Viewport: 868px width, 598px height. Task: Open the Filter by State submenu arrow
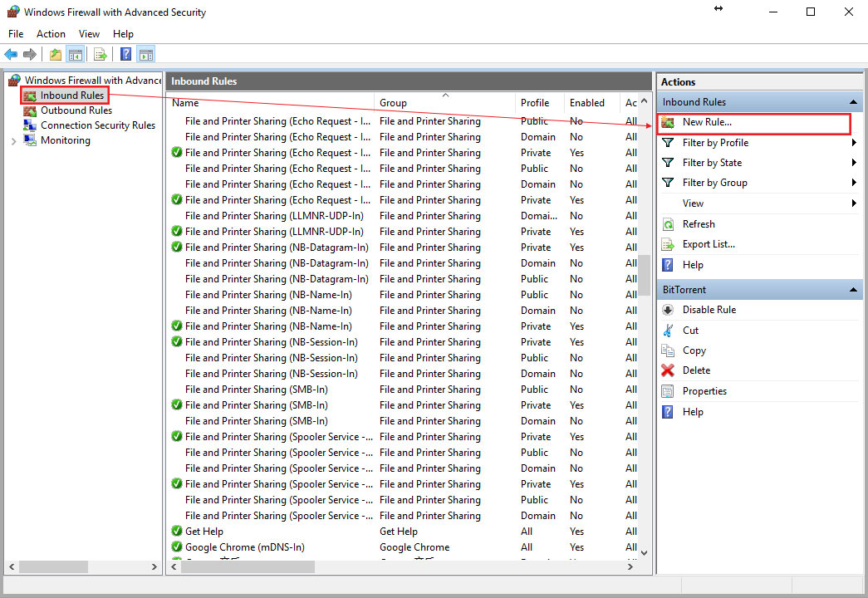click(854, 163)
